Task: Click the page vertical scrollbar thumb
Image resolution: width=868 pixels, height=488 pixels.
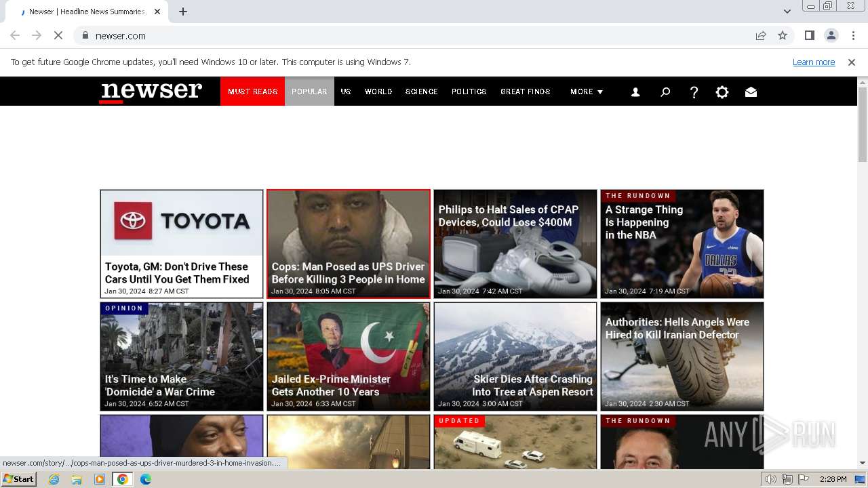Action: click(863, 125)
